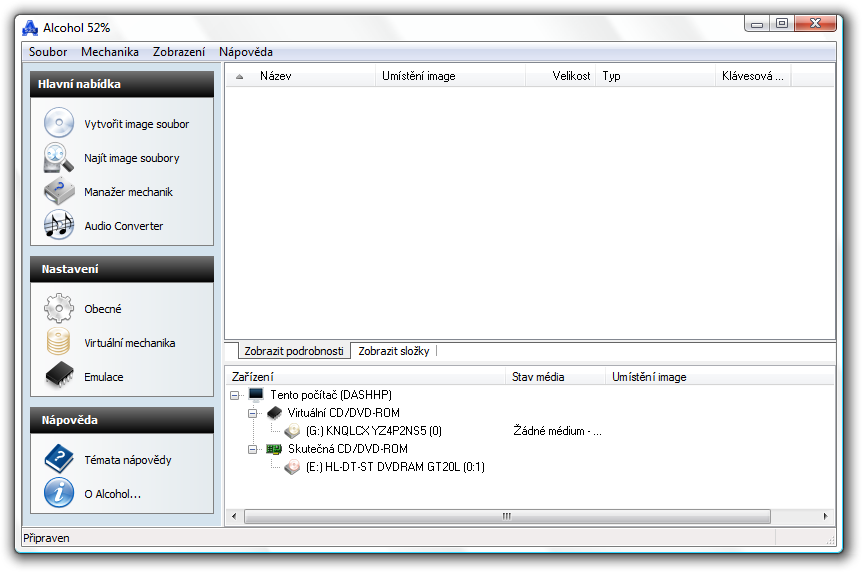Maximize the Alcohol 52% window
This screenshot has height=572, width=862.
[x=782, y=24]
